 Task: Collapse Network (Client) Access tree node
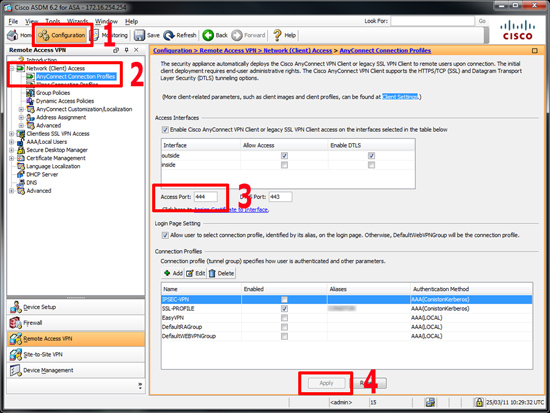(x=12, y=68)
